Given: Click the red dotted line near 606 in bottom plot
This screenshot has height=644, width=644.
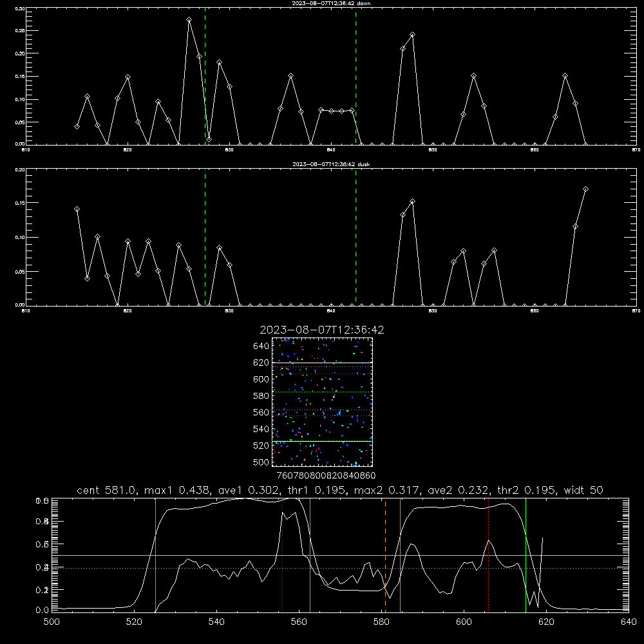Looking at the screenshot, I should (488, 555).
